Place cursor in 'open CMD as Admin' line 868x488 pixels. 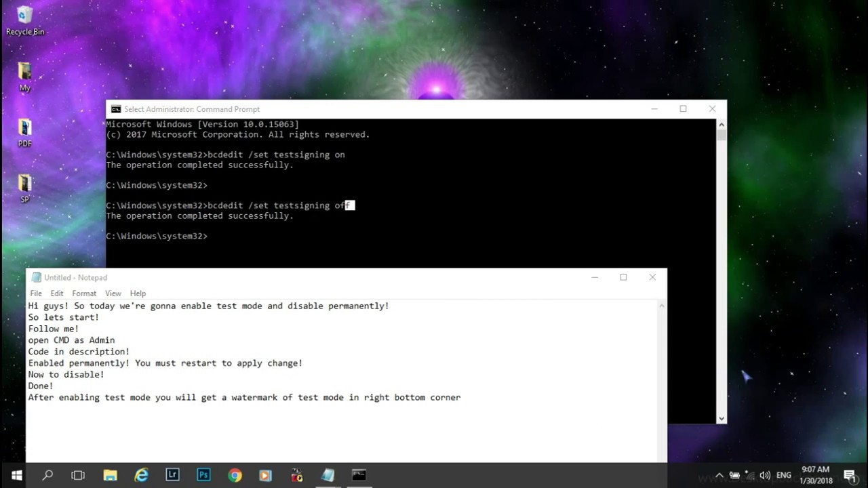tap(71, 340)
